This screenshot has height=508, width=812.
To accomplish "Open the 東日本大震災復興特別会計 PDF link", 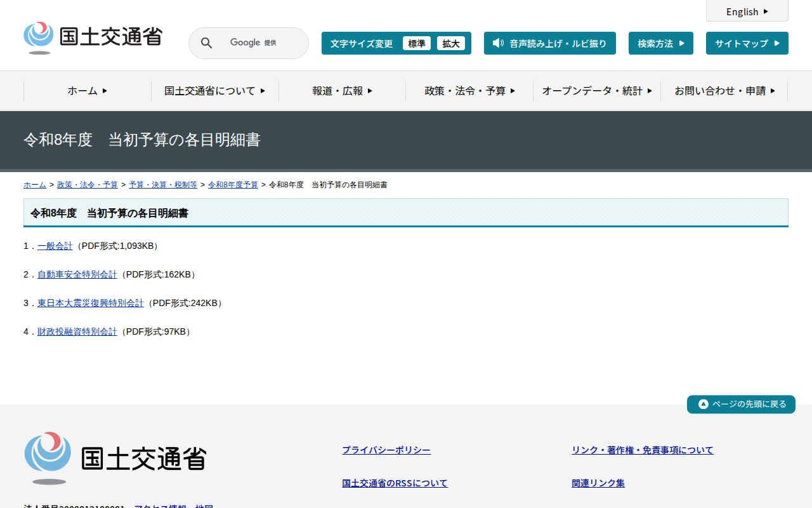I will click(x=91, y=303).
